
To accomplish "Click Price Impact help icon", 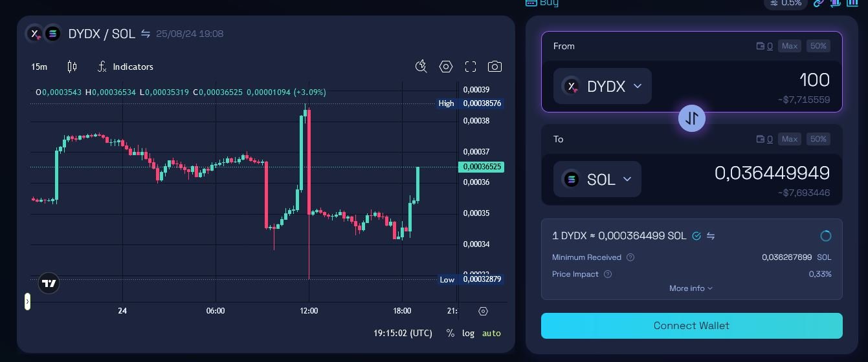I will coord(608,274).
